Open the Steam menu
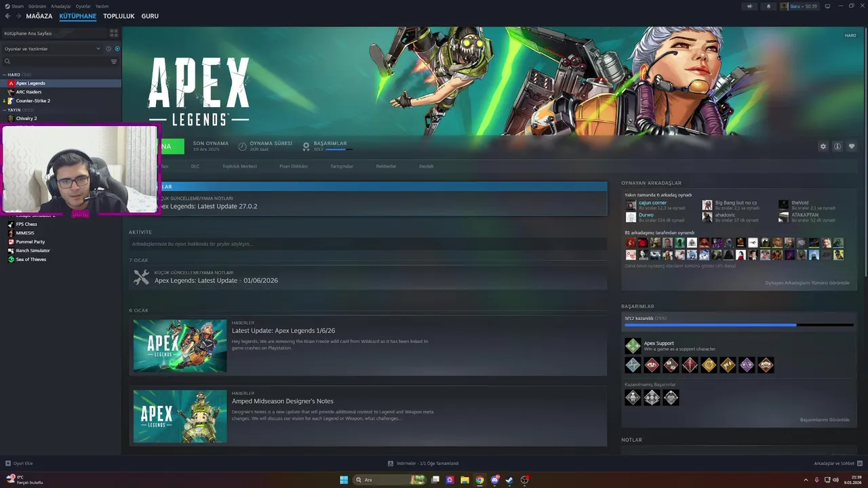The width and height of the screenshot is (868, 488). coord(14,6)
